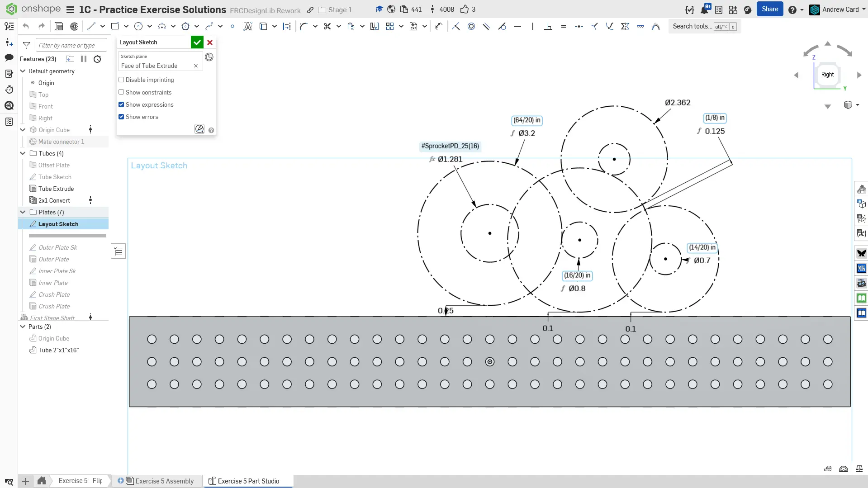Open the notifications bell icon
The height and width of the screenshot is (488, 868).
tap(704, 9)
